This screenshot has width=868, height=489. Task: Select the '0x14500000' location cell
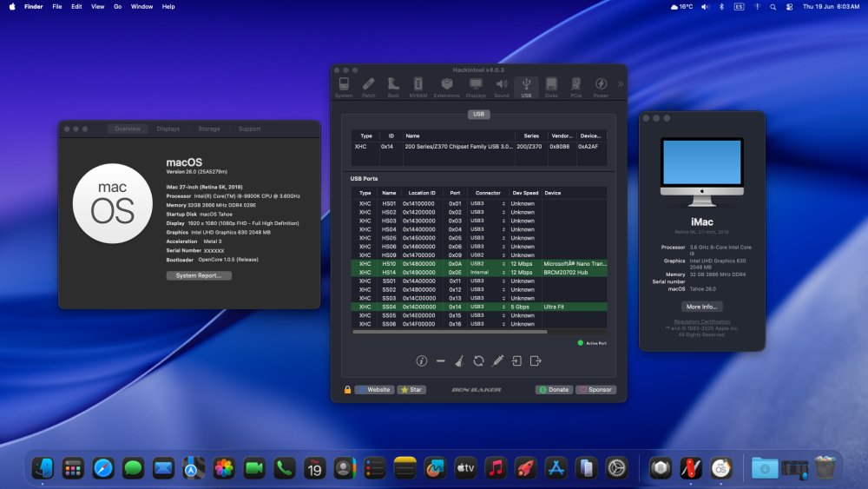(418, 238)
